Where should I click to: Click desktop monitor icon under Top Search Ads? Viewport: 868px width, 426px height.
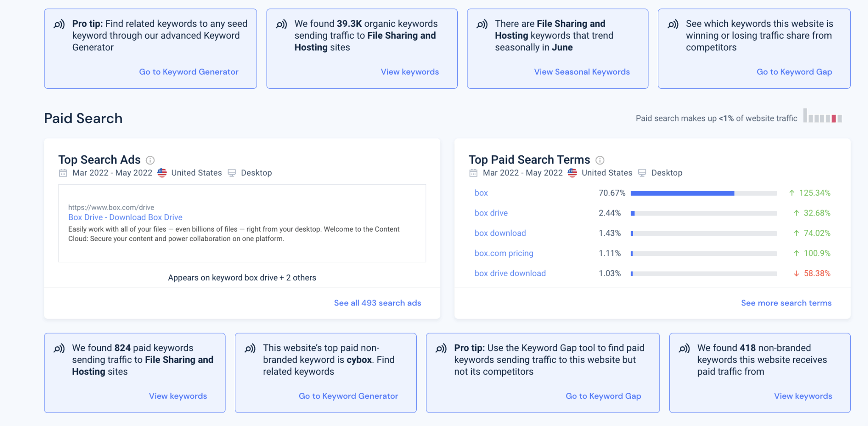click(231, 173)
